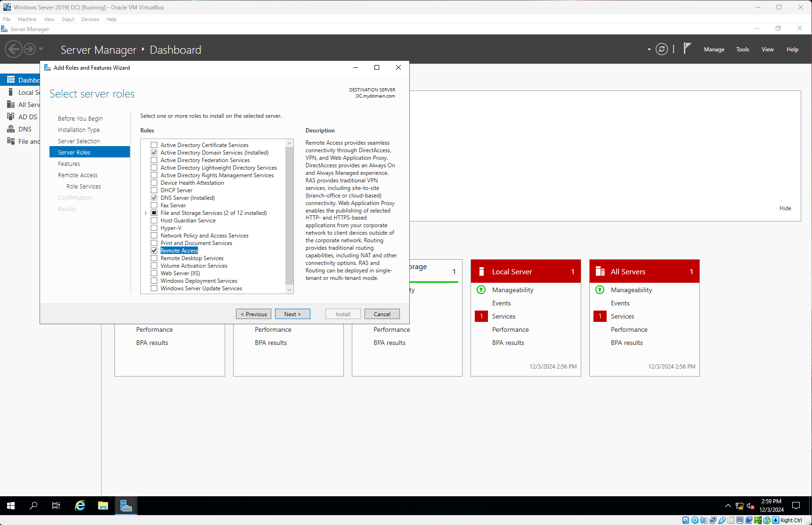Click the Local Server tile header icon
The width and height of the screenshot is (812, 525).
[x=481, y=271]
